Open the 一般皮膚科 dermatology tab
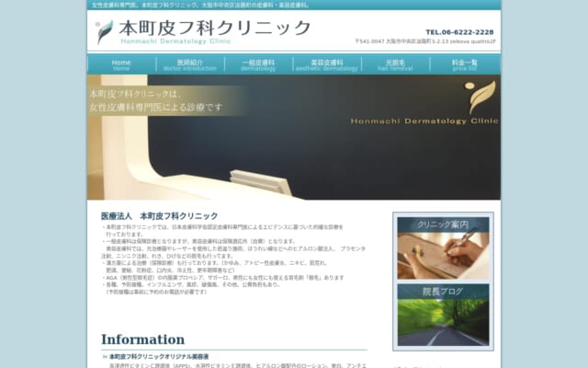The width and height of the screenshot is (588, 368). [258, 64]
